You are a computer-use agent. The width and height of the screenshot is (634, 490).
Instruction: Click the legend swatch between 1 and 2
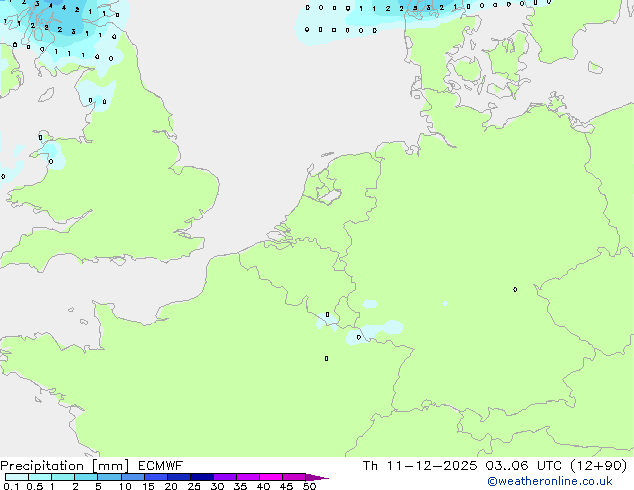(63, 477)
